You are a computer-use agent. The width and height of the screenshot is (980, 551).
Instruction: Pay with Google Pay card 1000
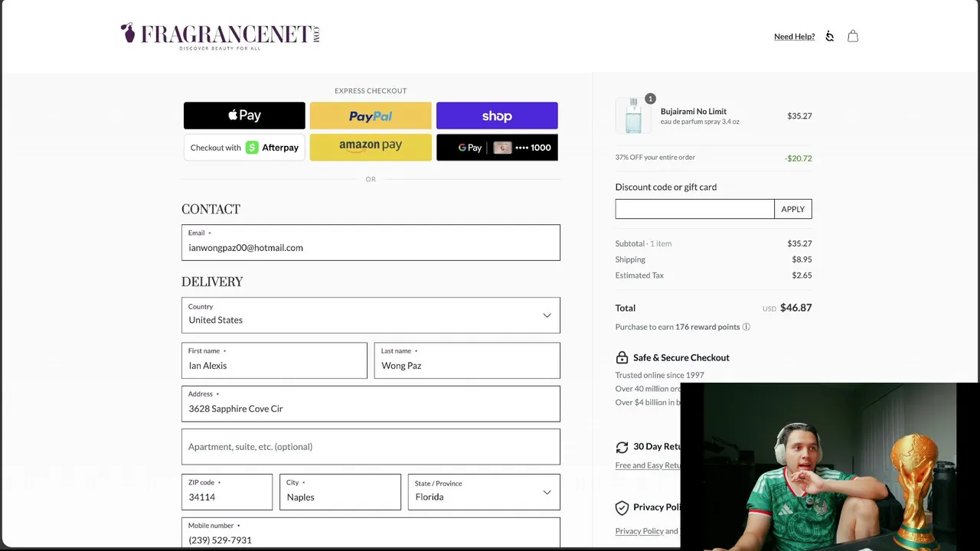click(497, 148)
